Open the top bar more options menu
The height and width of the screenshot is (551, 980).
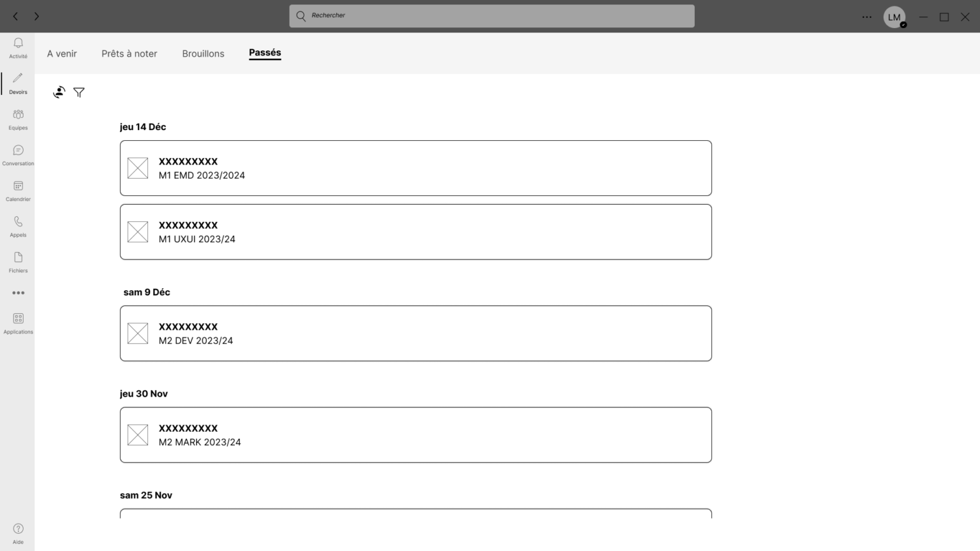[x=866, y=17]
